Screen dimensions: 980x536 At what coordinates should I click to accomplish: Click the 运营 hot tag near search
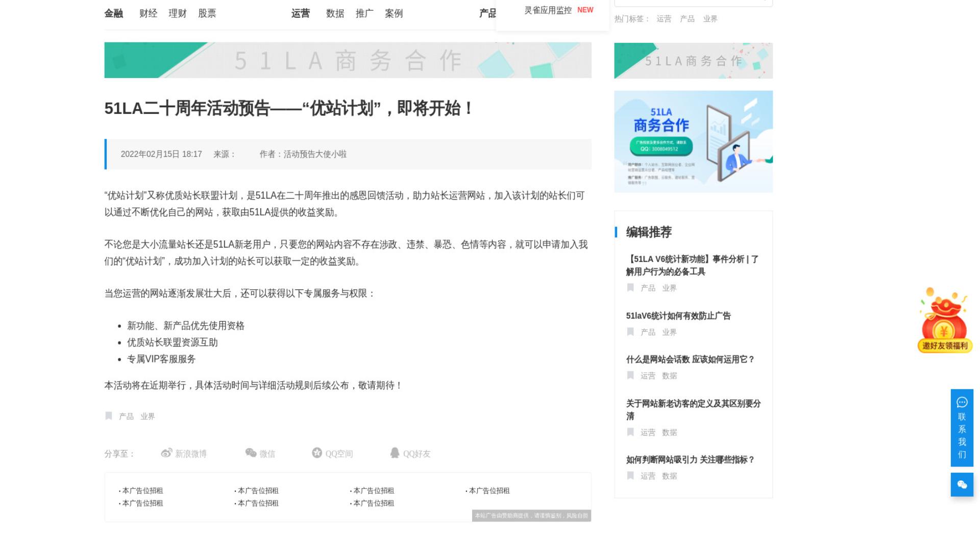[664, 19]
